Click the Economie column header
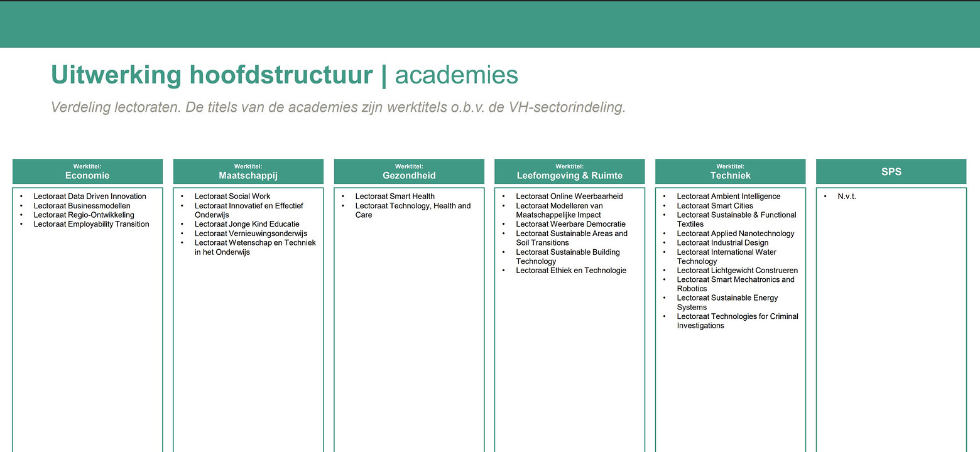The width and height of the screenshot is (980, 452). (87, 171)
